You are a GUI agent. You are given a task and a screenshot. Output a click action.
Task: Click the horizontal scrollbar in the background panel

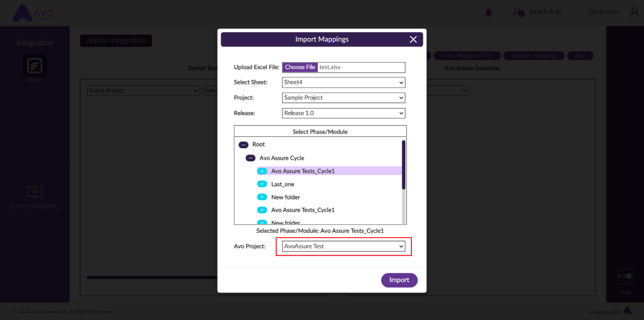tap(153, 277)
